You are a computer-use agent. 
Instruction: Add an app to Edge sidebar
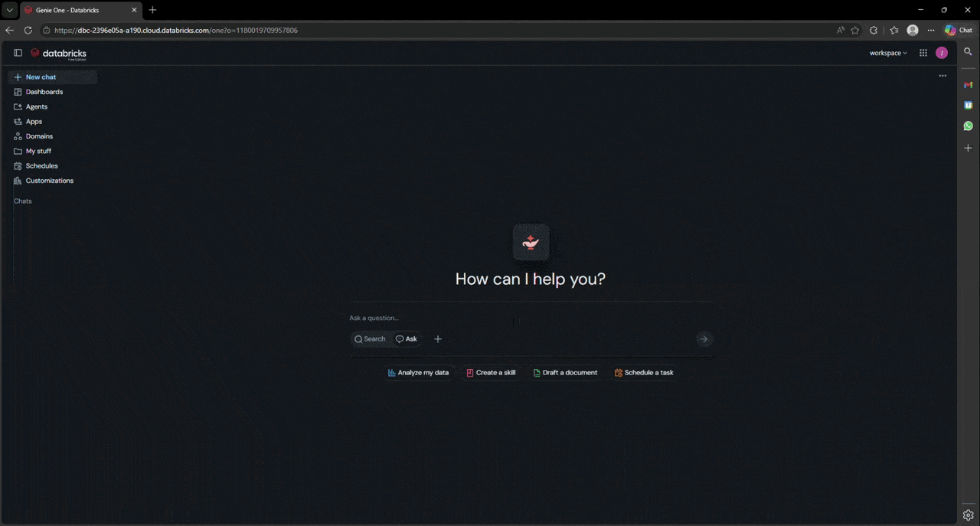coord(968,148)
